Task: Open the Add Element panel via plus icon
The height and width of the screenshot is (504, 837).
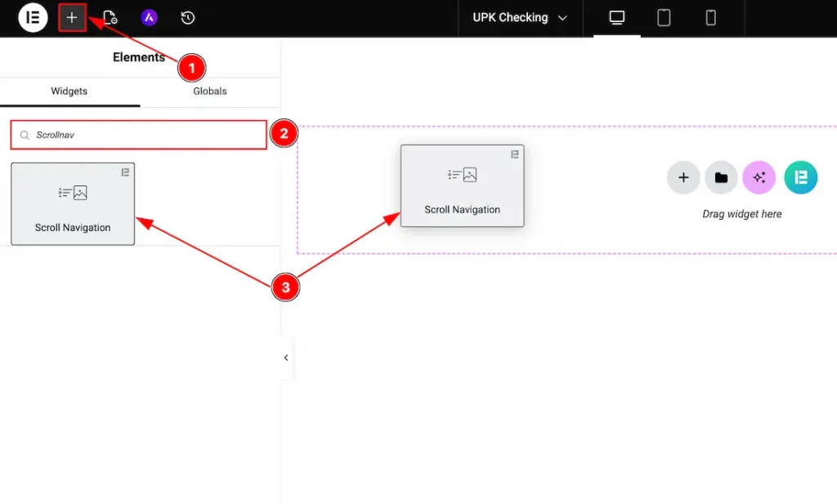Action: point(72,17)
